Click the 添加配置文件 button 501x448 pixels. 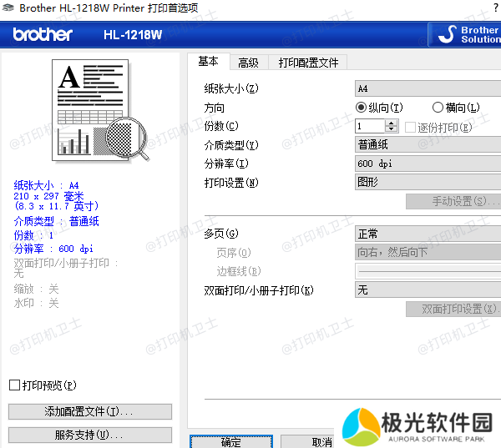[x=90, y=411]
